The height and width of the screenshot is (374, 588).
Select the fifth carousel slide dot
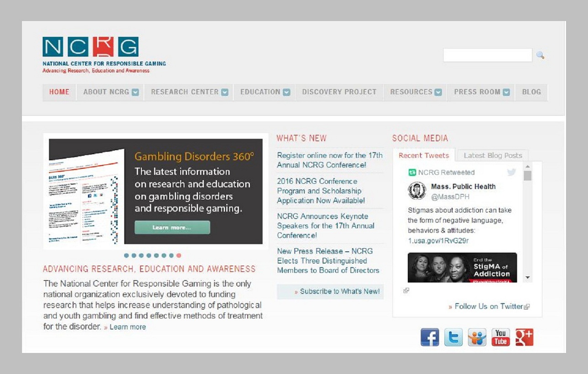pos(156,255)
